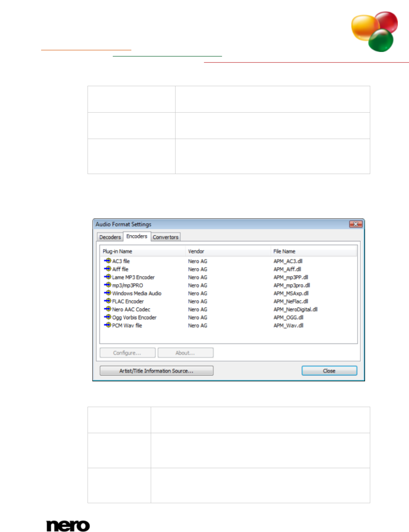Click the About... button
Viewport: 409px width, 532px height.
[x=185, y=353]
